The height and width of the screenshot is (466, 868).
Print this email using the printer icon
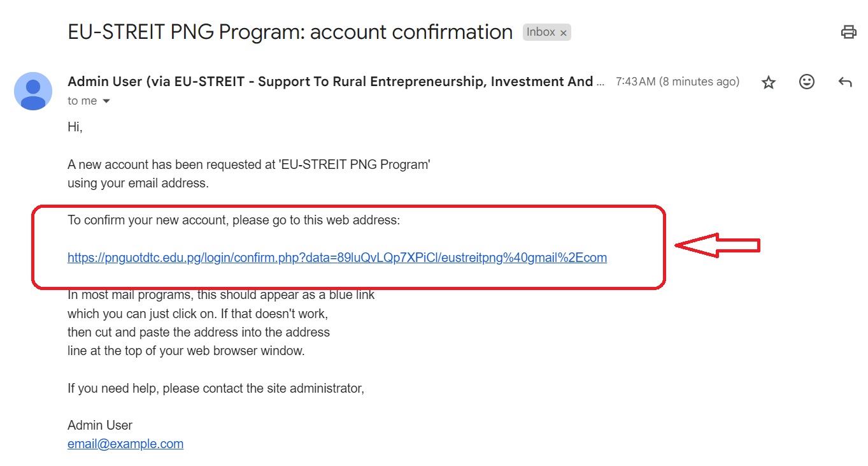coord(848,32)
